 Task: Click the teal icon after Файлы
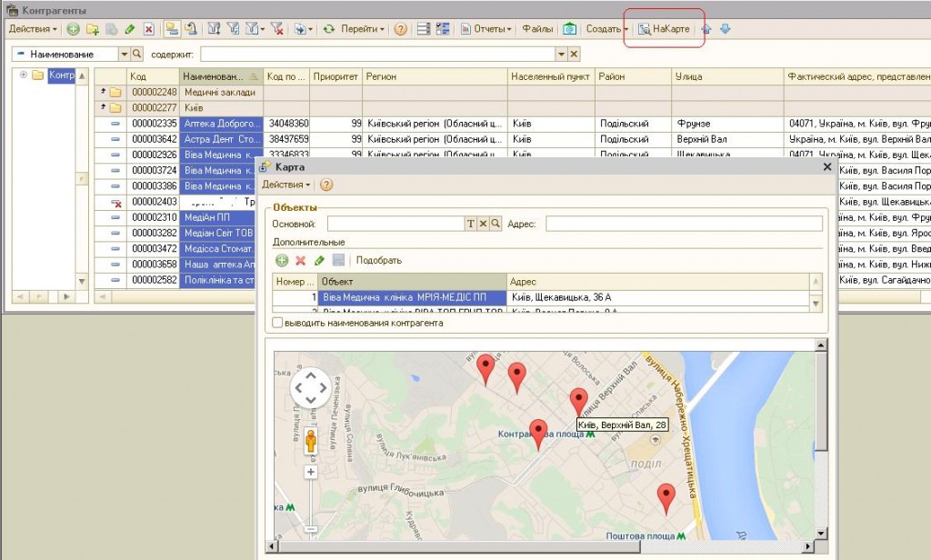569,28
